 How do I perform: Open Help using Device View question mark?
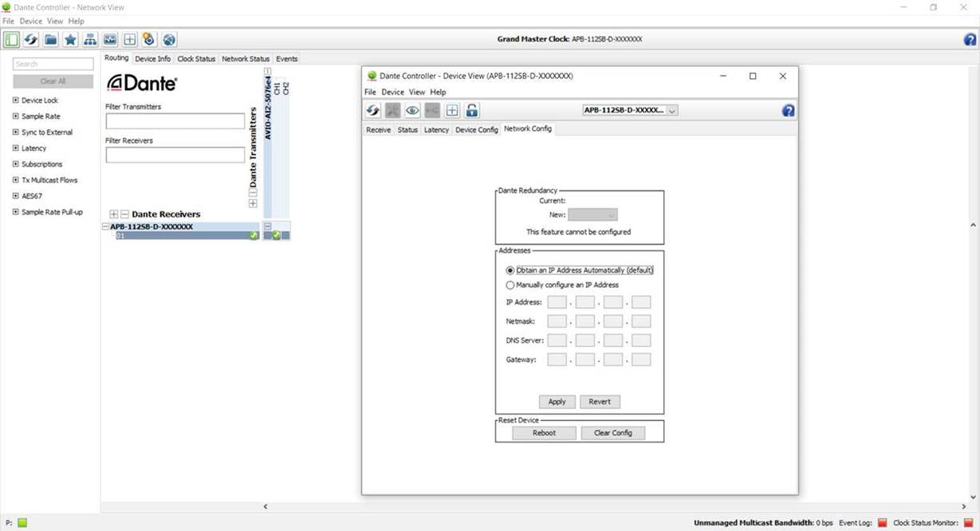coord(788,111)
